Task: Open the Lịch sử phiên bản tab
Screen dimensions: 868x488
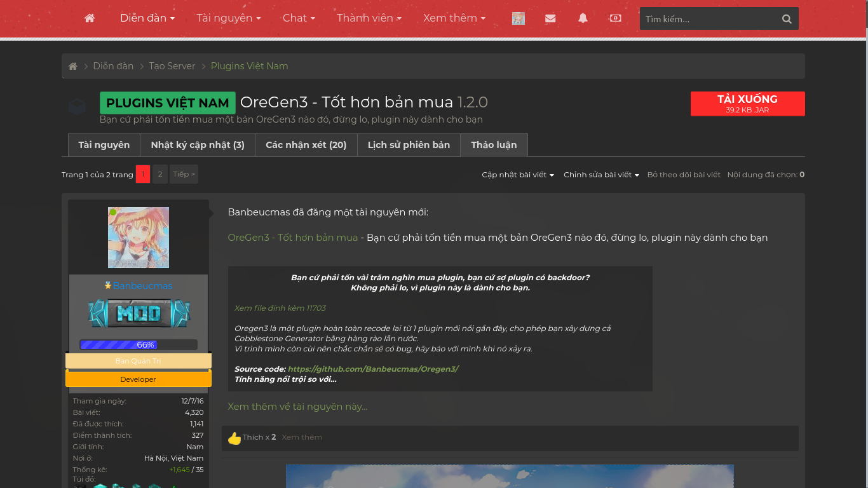Action: [409, 145]
